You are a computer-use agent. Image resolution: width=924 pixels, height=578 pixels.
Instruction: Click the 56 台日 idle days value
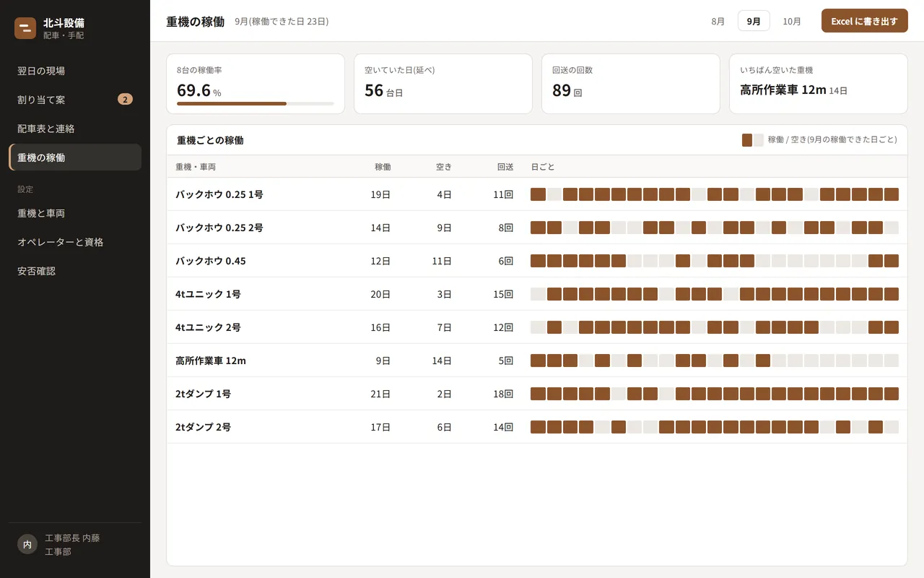tap(383, 90)
